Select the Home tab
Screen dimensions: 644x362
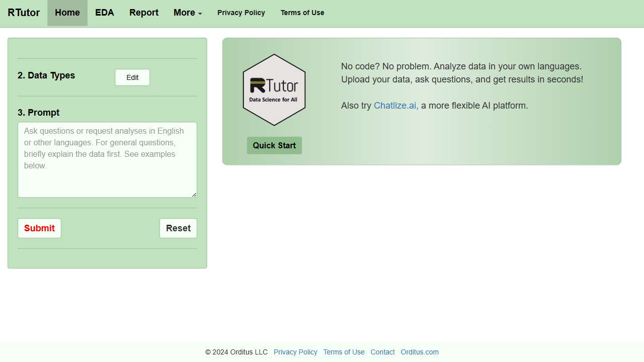click(x=67, y=13)
